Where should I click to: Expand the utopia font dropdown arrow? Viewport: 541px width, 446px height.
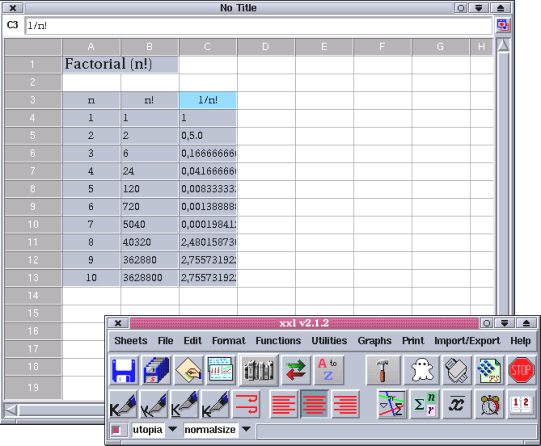pyautogui.click(x=172, y=429)
